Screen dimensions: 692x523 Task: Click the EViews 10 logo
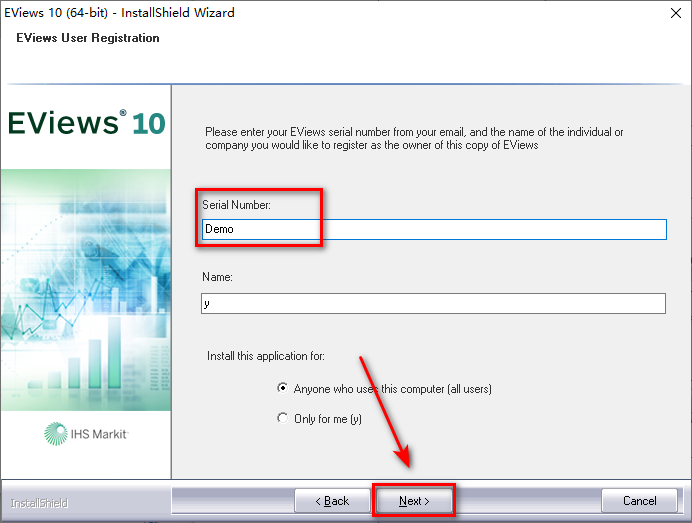click(86, 123)
